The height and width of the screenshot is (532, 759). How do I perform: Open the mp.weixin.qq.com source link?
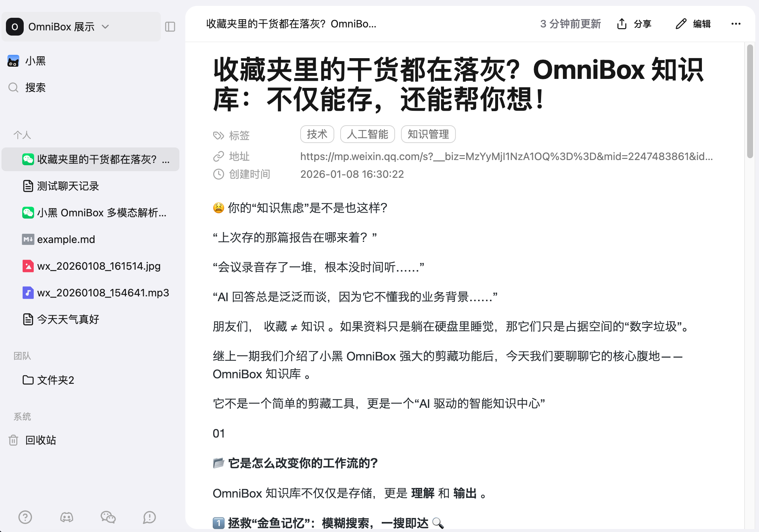[x=506, y=156]
